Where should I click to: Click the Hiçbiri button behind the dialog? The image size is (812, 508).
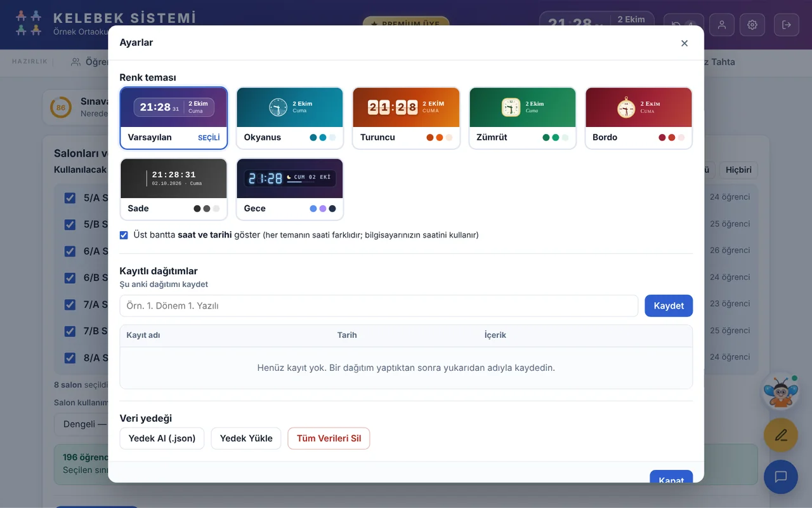[x=738, y=170]
